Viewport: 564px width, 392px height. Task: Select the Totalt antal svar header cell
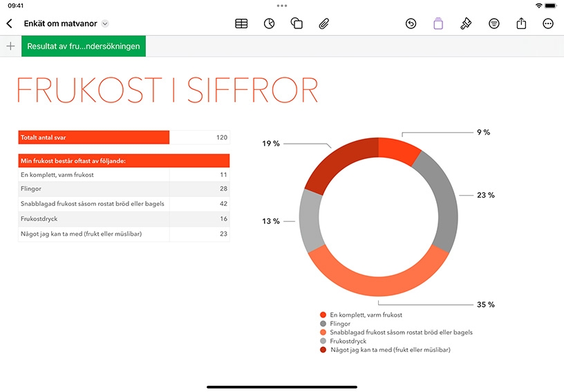pyautogui.click(x=93, y=138)
